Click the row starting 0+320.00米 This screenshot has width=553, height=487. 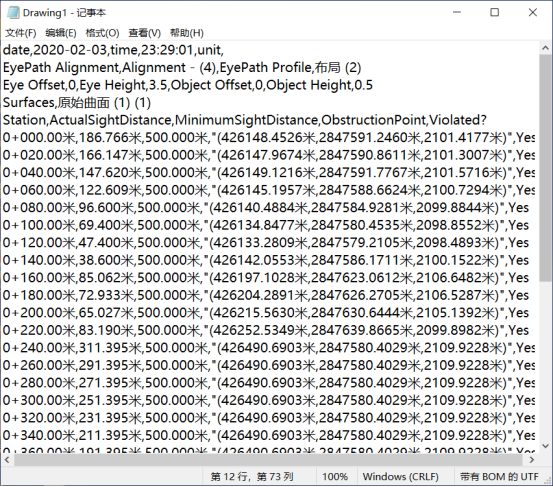pyautogui.click(x=269, y=418)
